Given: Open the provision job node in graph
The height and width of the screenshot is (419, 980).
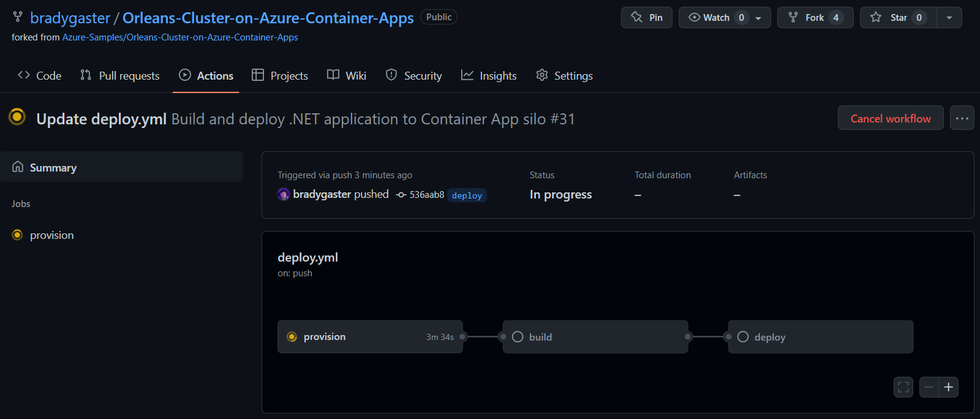Looking at the screenshot, I should (370, 337).
